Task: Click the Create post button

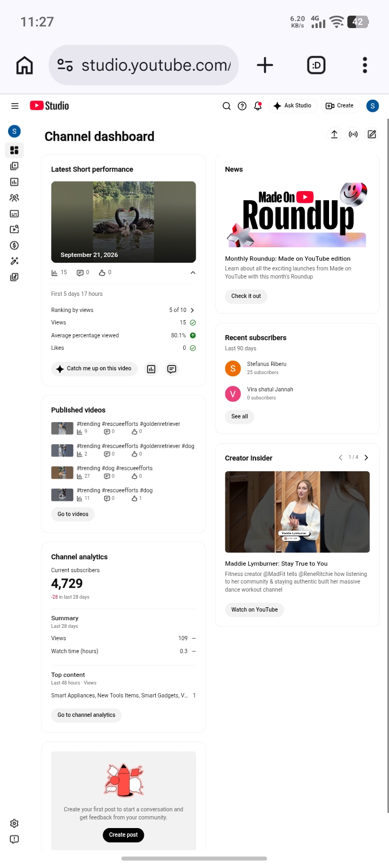Action: (123, 835)
